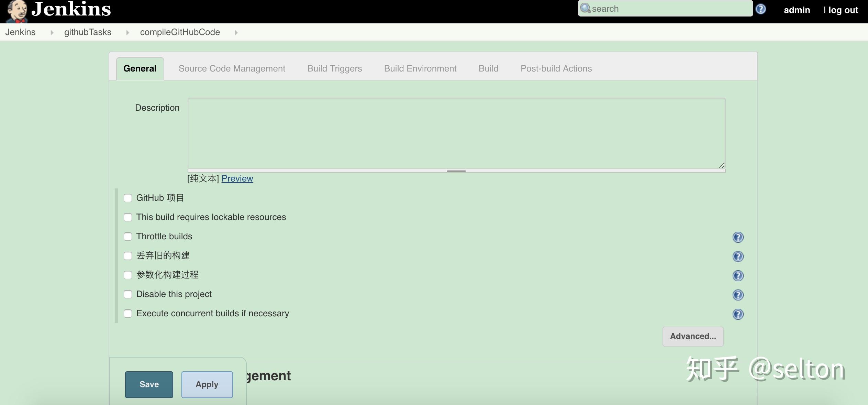Viewport: 868px width, 405px height.
Task: Open the chevron after compileGitHubCode
Action: point(236,32)
